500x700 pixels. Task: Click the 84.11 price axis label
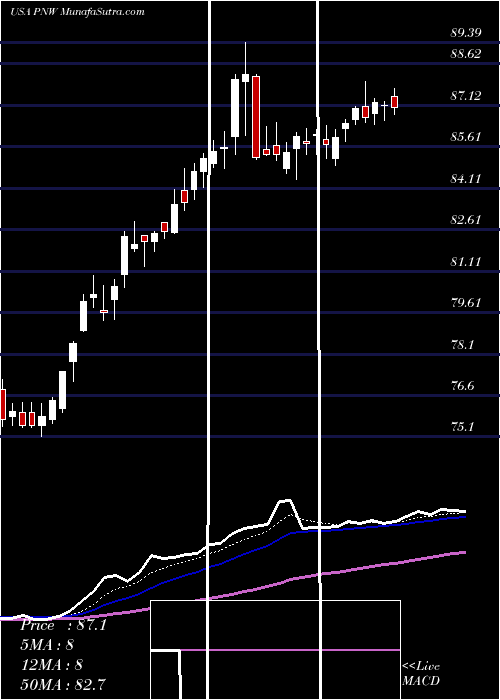tap(466, 179)
